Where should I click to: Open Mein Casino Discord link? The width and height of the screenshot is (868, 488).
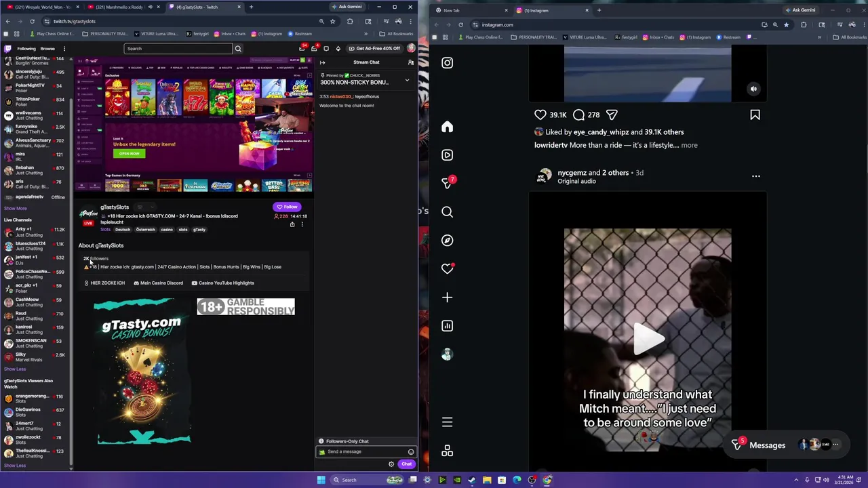pos(159,283)
